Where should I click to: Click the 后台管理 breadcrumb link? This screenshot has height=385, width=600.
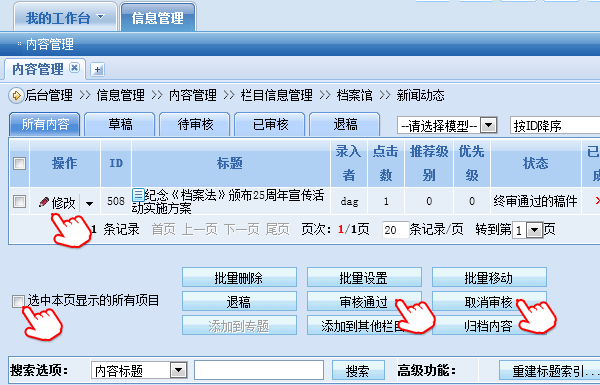point(49,95)
